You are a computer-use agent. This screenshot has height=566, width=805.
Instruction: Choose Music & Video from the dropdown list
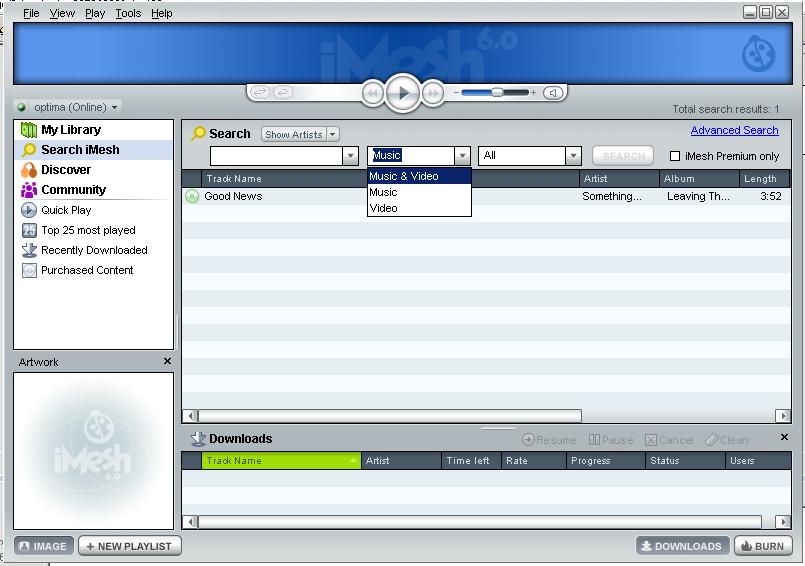point(419,176)
